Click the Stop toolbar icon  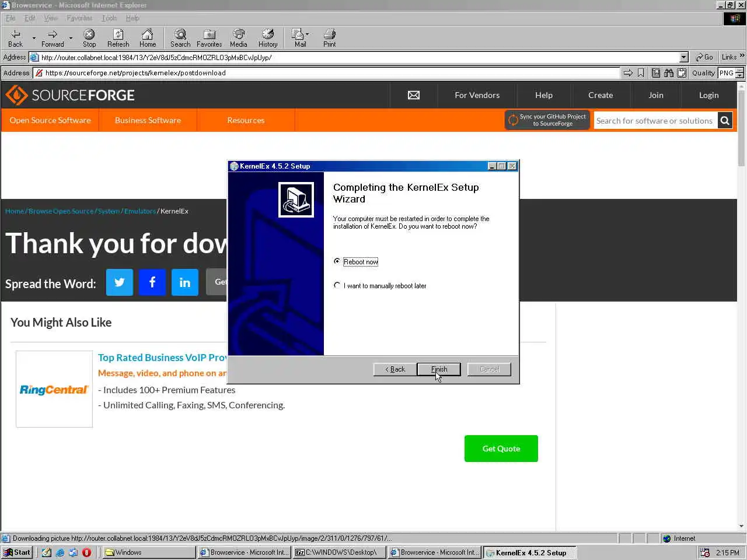[89, 38]
